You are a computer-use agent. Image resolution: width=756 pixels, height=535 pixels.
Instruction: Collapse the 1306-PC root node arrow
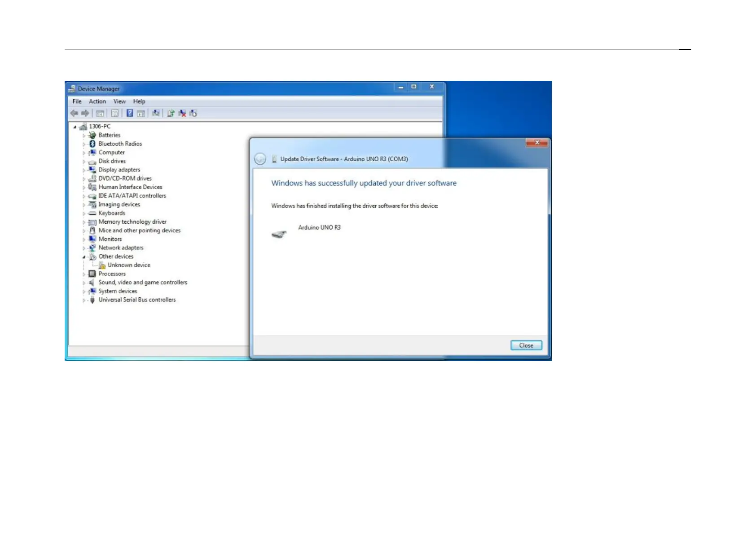click(x=75, y=127)
